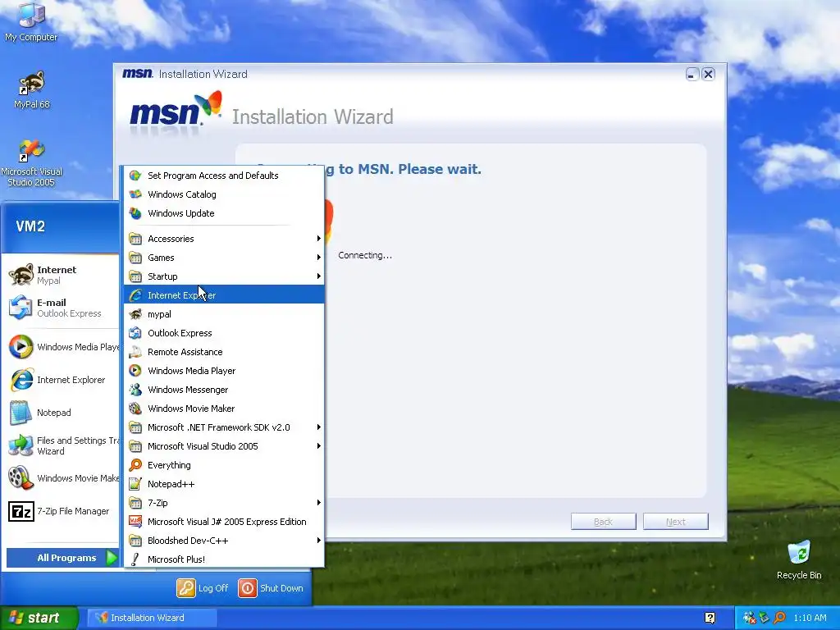Image resolution: width=840 pixels, height=630 pixels.
Task: Click the Connecting... status text
Action: (365, 256)
